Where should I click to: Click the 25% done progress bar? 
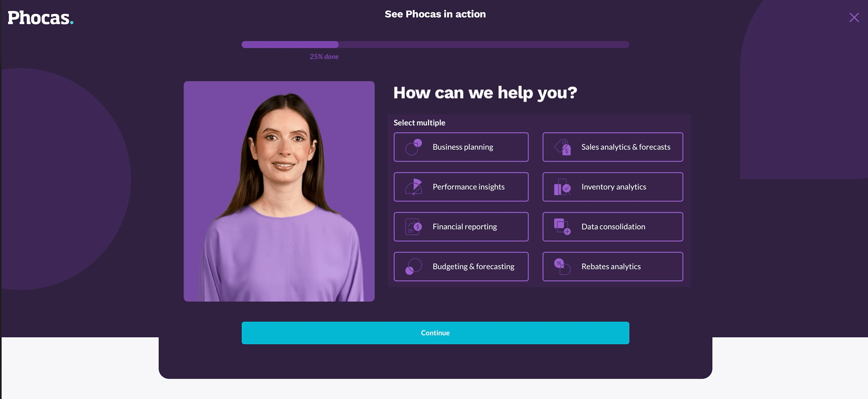coord(435,44)
